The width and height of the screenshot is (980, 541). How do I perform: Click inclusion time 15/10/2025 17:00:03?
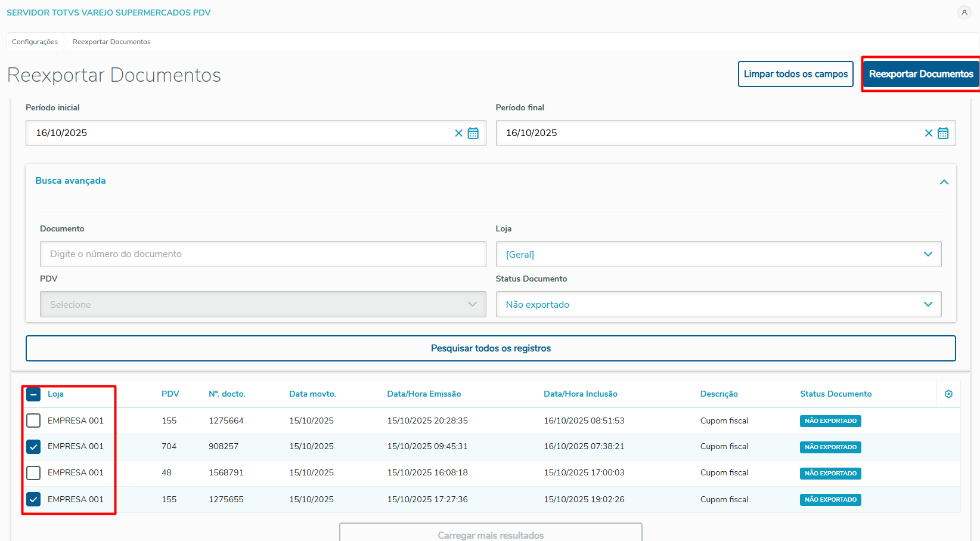point(584,472)
